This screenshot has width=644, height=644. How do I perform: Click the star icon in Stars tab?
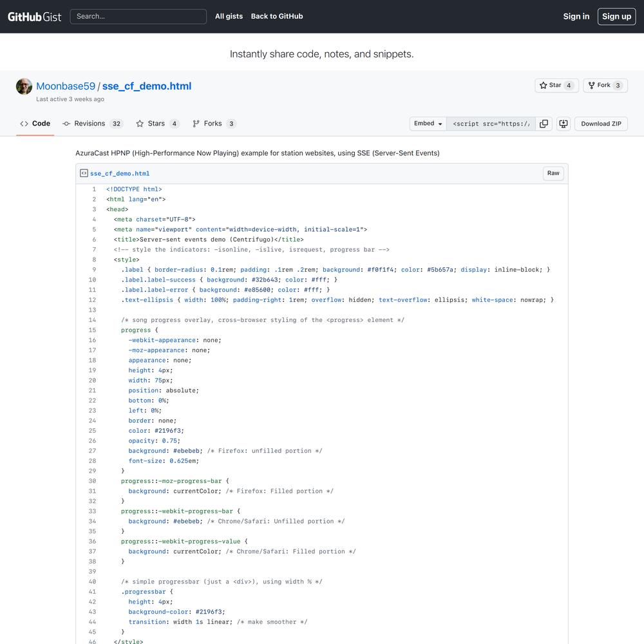(140, 124)
